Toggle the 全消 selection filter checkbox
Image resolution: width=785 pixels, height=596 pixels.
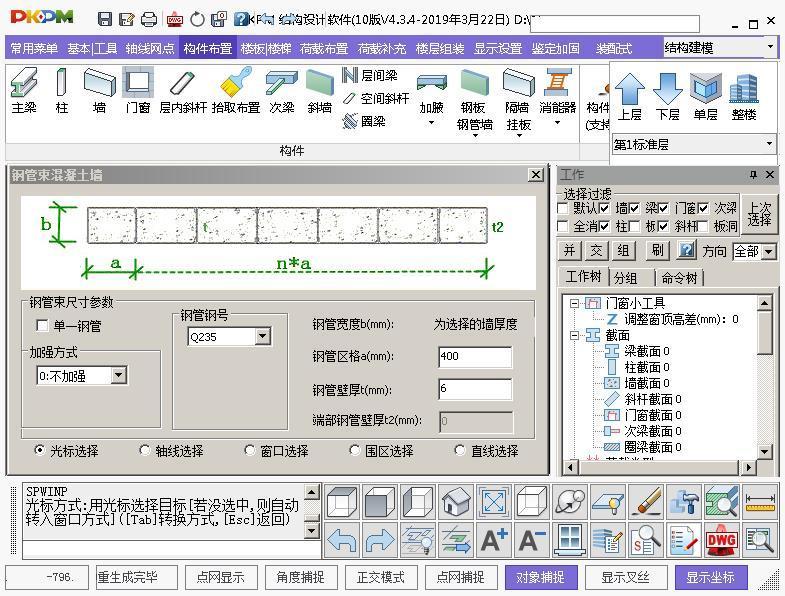[x=563, y=226]
